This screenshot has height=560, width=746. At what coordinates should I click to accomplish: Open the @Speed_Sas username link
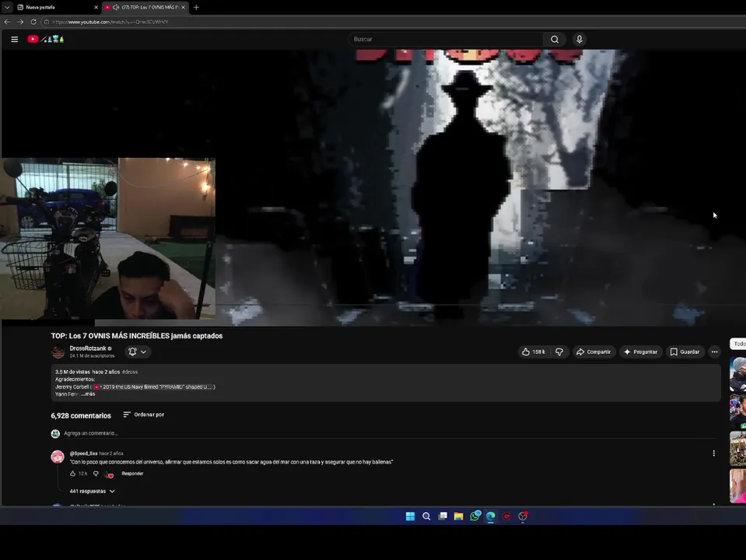[x=83, y=453]
